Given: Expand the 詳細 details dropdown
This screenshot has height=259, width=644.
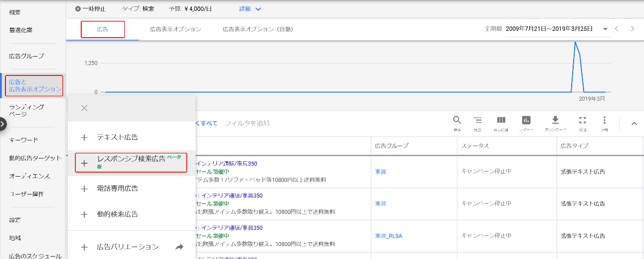Looking at the screenshot, I should 250,8.
